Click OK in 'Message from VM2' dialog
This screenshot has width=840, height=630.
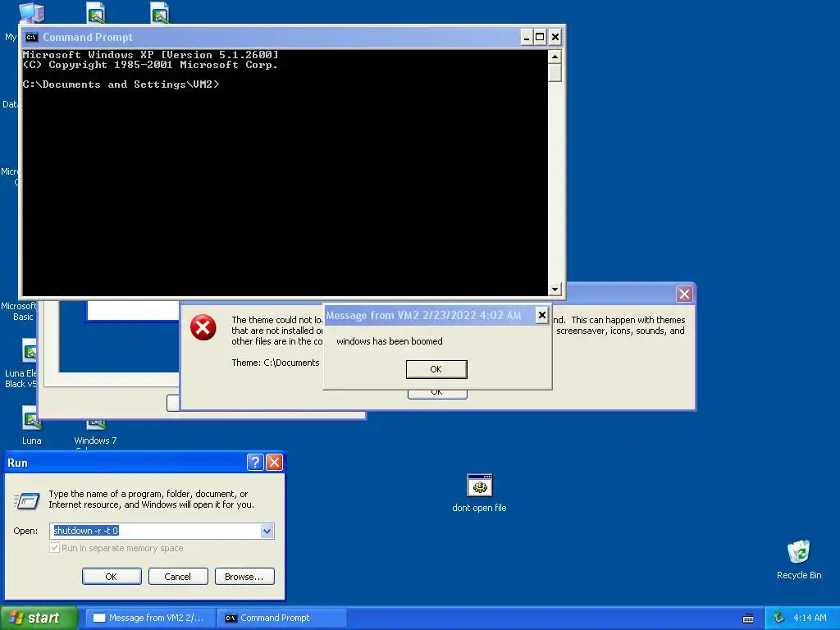[436, 369]
